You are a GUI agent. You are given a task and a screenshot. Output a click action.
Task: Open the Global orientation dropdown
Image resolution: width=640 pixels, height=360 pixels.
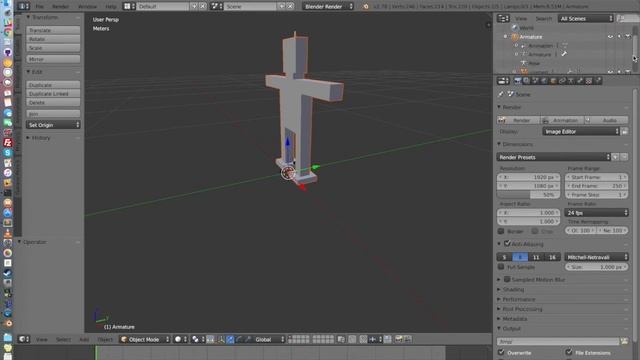pyautogui.click(x=269, y=339)
